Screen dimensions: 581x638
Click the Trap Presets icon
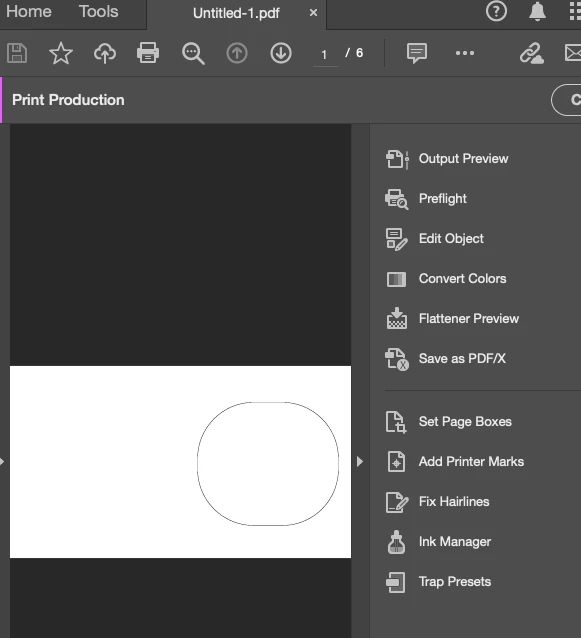pyautogui.click(x=396, y=582)
